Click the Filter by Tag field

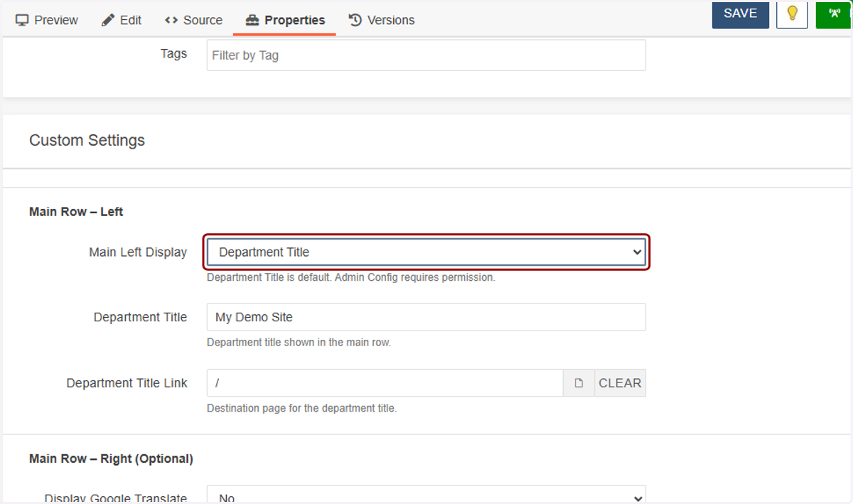click(426, 55)
